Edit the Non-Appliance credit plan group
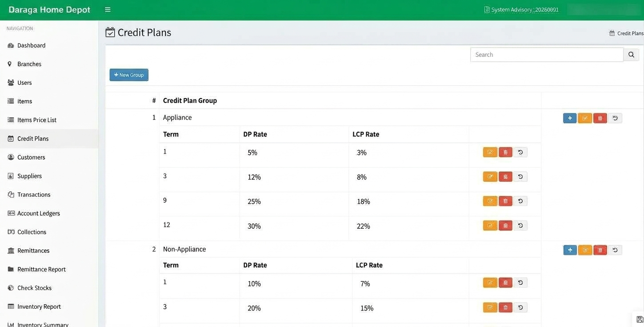 (x=585, y=250)
